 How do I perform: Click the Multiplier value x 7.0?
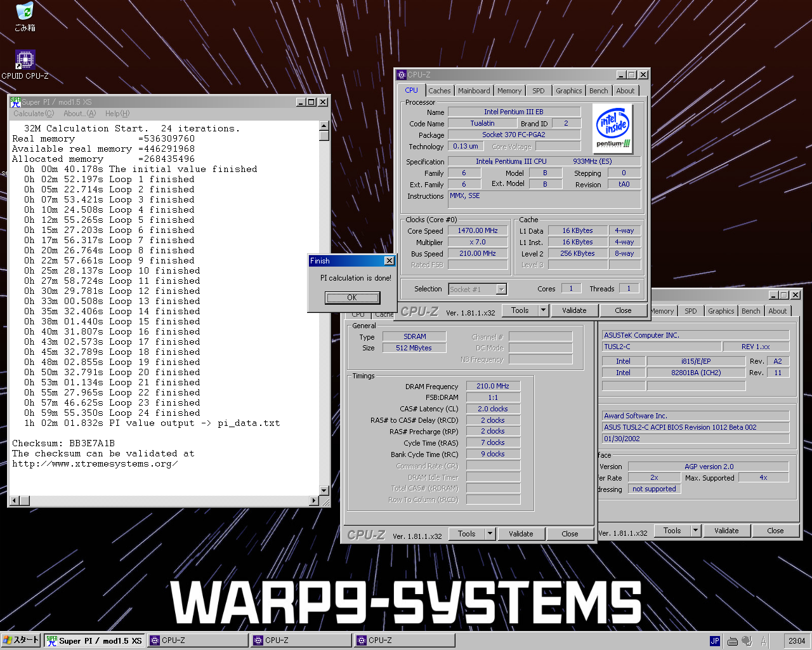click(x=478, y=242)
